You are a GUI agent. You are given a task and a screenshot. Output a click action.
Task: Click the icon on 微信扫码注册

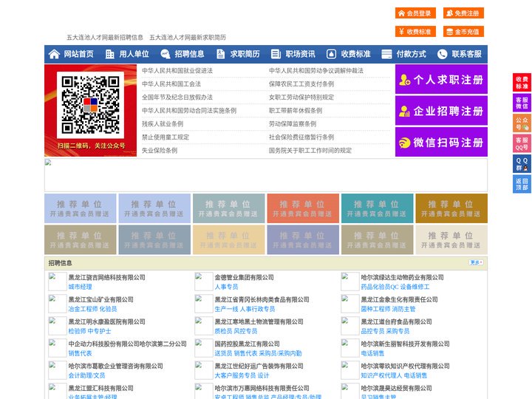click(x=404, y=143)
